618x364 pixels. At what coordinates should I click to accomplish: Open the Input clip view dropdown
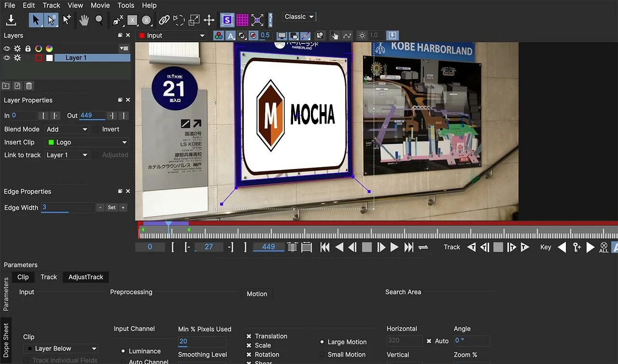pyautogui.click(x=172, y=36)
